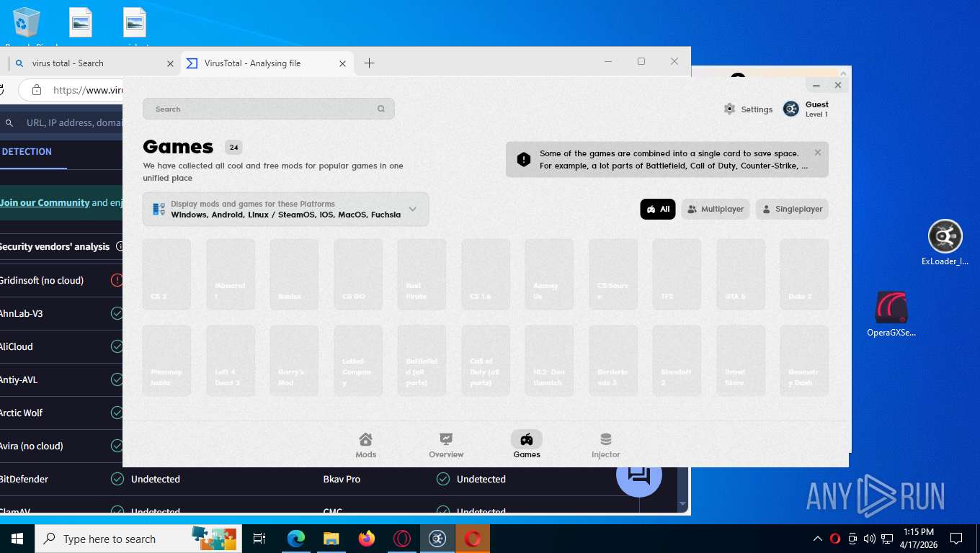Open the Guest Level 1 profile
Screen dimensions: 980x553
[x=806, y=109]
